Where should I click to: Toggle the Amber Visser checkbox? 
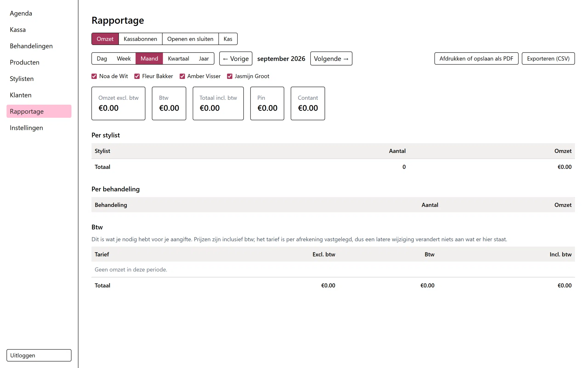[x=182, y=76]
